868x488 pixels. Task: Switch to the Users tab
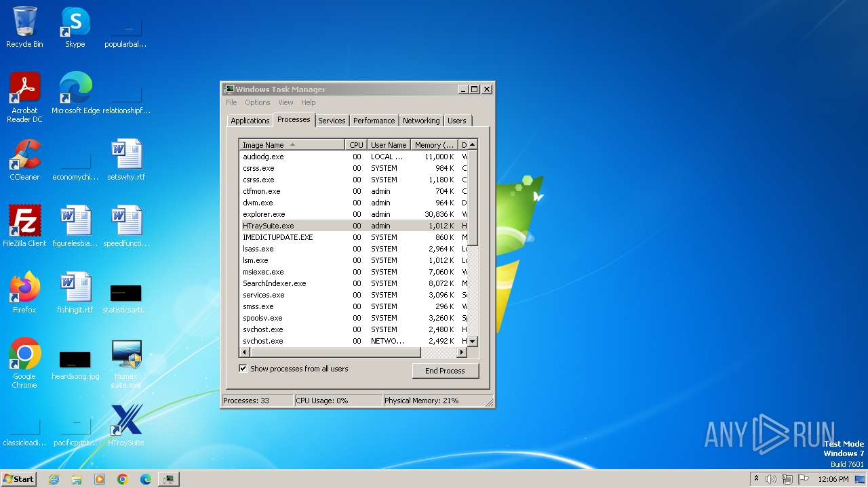coord(456,121)
